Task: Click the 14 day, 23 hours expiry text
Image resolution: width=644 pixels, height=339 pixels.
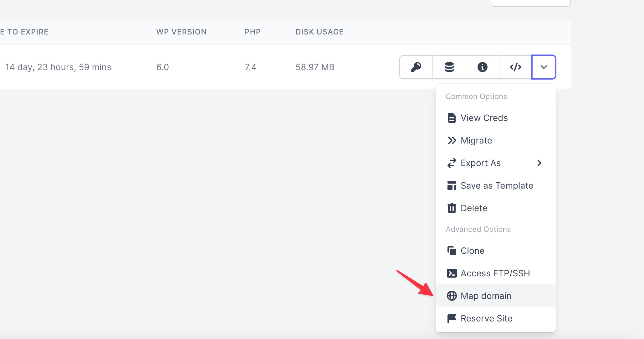Action: [58, 67]
